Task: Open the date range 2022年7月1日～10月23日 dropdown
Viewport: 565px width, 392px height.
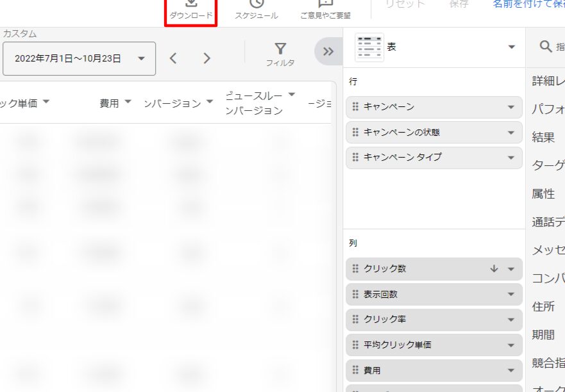Action: pos(141,58)
